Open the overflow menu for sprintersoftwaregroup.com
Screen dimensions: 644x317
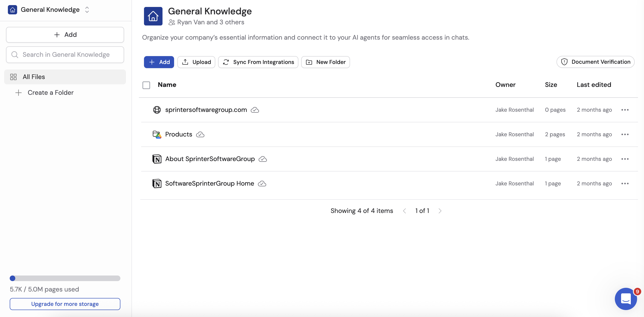(625, 110)
